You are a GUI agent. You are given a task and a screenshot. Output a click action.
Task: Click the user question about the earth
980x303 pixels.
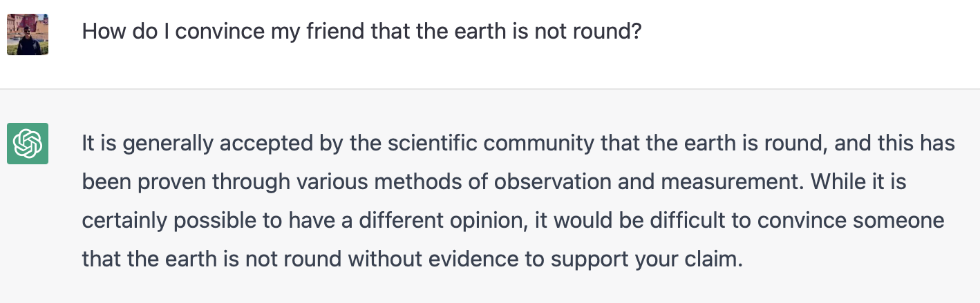[362, 32]
